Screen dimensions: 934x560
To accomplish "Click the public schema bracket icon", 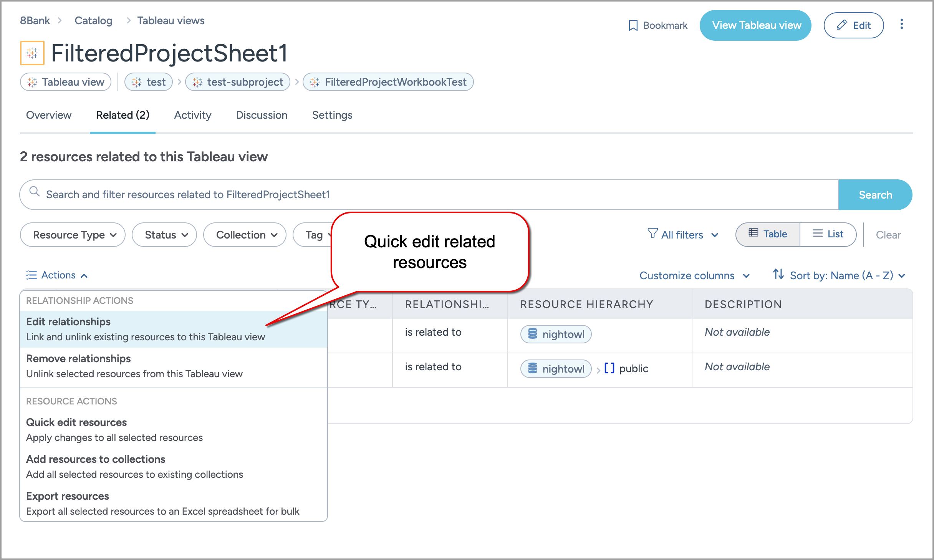I will tap(609, 368).
